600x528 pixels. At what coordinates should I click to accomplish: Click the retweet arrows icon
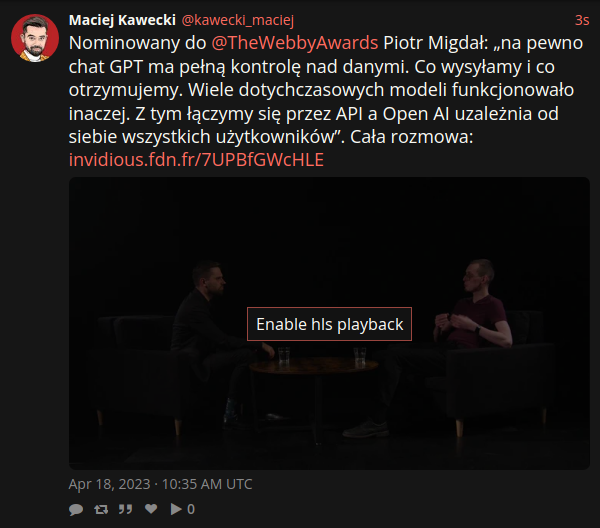coord(101,509)
